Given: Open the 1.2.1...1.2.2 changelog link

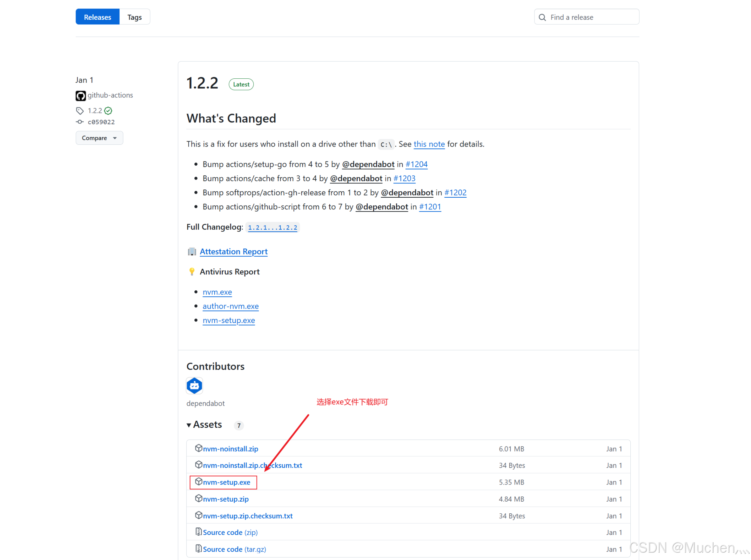Looking at the screenshot, I should pyautogui.click(x=272, y=227).
